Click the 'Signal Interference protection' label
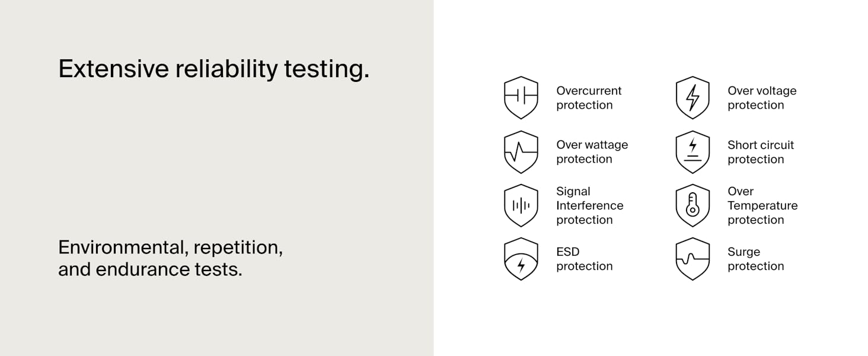 [x=589, y=205]
